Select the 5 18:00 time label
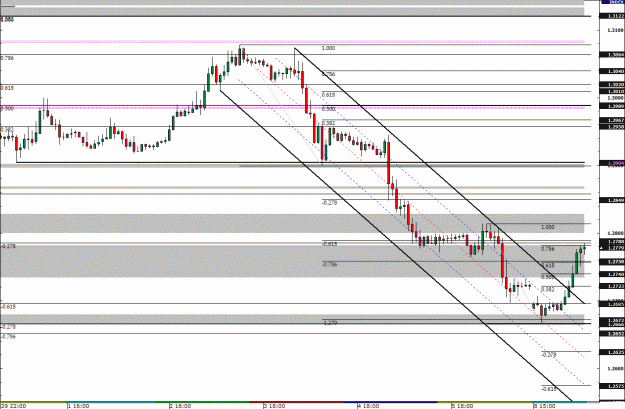625x409 pixels. tap(462, 406)
